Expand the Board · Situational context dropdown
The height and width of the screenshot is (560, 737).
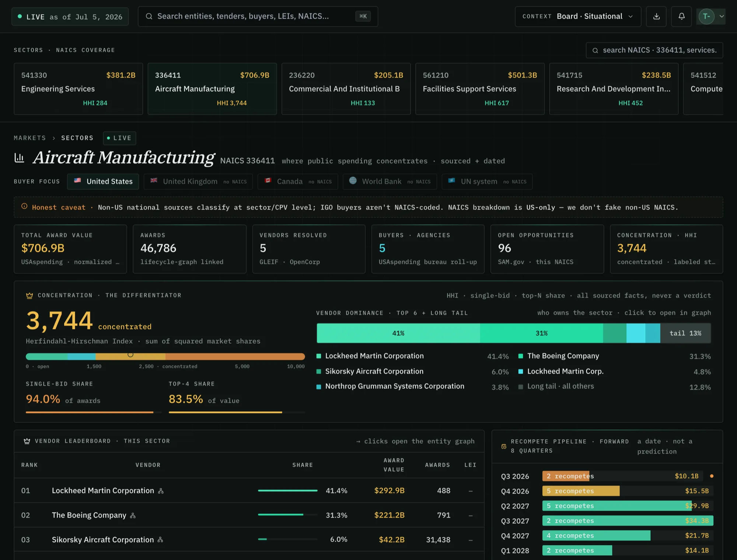pyautogui.click(x=578, y=17)
